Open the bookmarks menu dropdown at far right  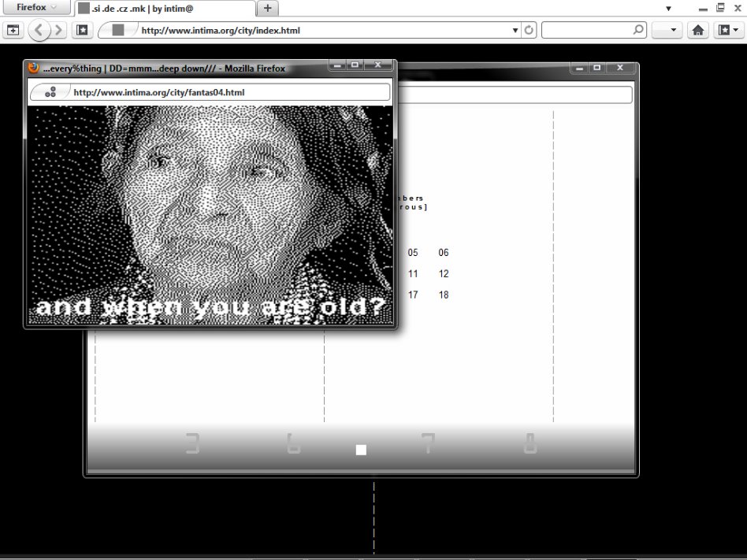(727, 31)
